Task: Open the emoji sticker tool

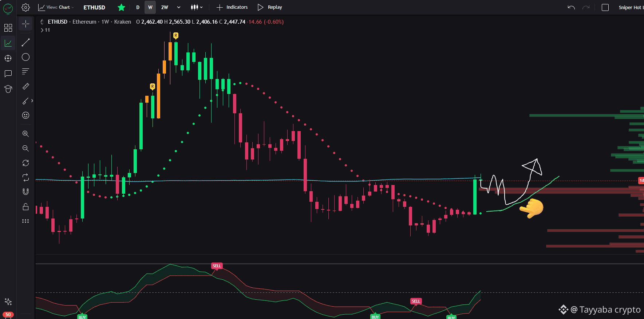Action: tap(25, 115)
